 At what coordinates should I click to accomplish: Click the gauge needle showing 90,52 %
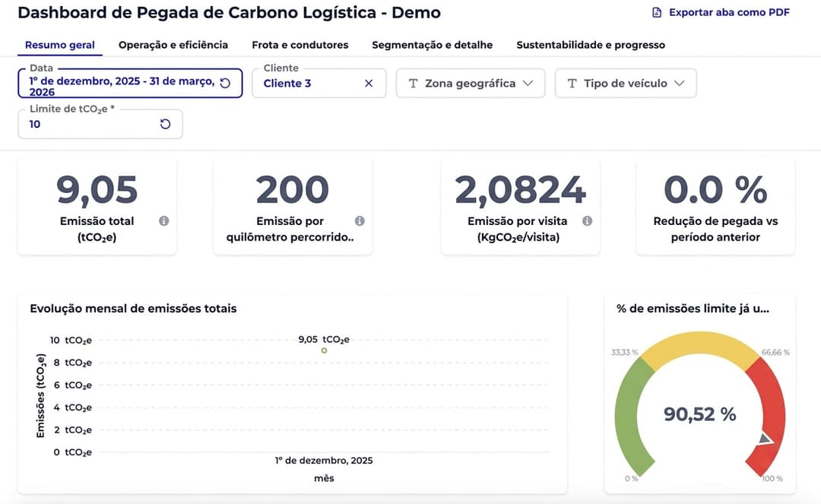coord(765,439)
